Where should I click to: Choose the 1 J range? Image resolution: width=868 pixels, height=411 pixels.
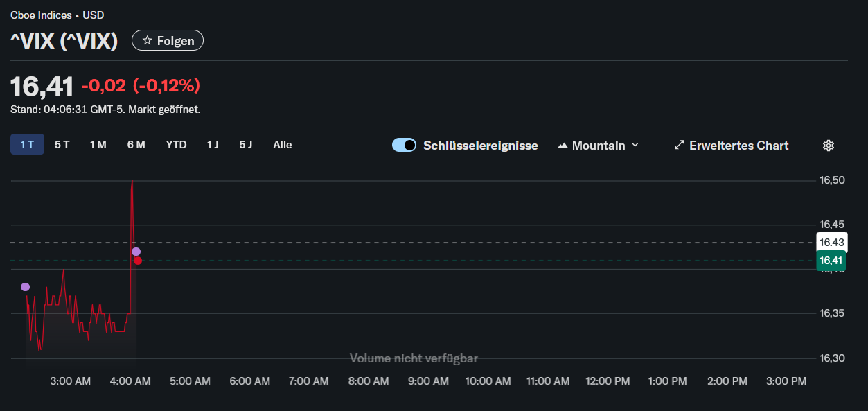pyautogui.click(x=213, y=145)
